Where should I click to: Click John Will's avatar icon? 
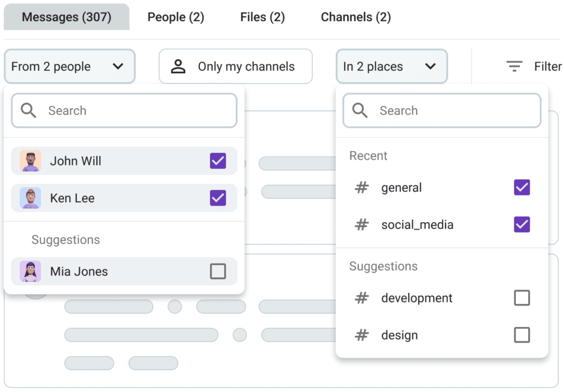coord(30,161)
